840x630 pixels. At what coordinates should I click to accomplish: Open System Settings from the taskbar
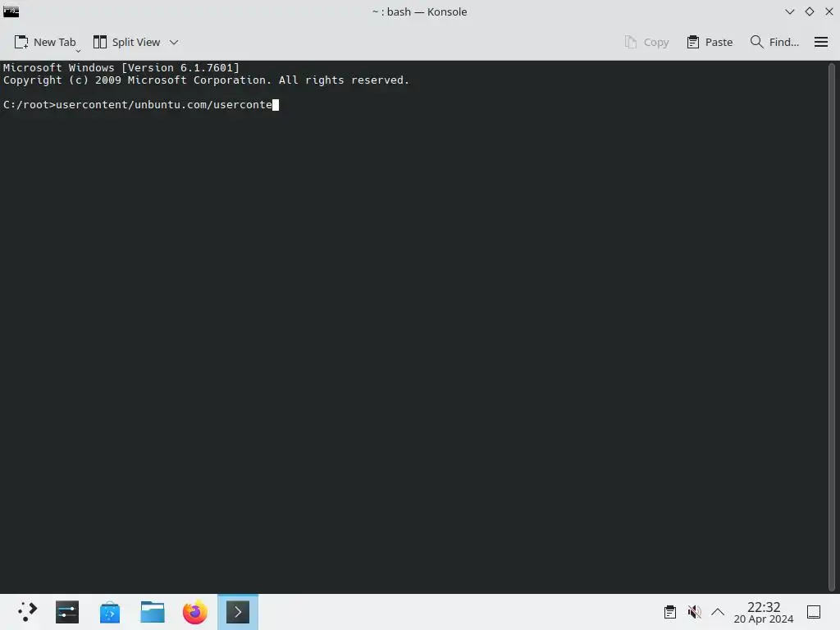pos(67,612)
